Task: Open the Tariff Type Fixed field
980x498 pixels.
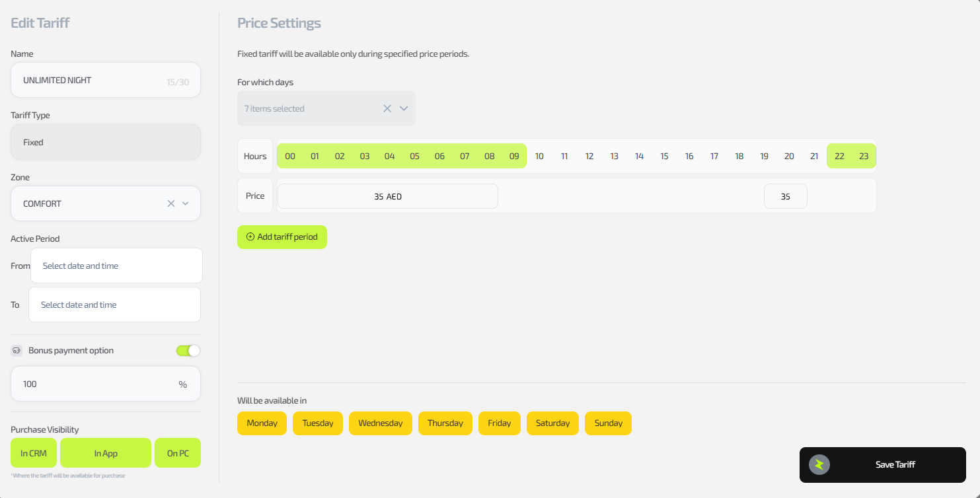Action: pyautogui.click(x=106, y=142)
